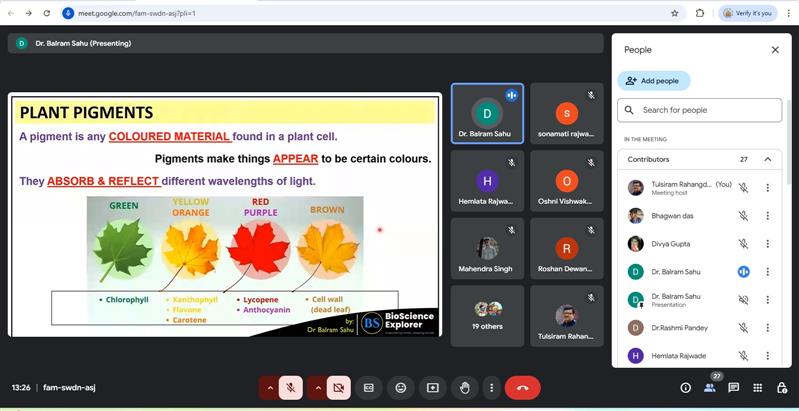Click the Dr.Rashmi Pandey participant row

(699, 327)
